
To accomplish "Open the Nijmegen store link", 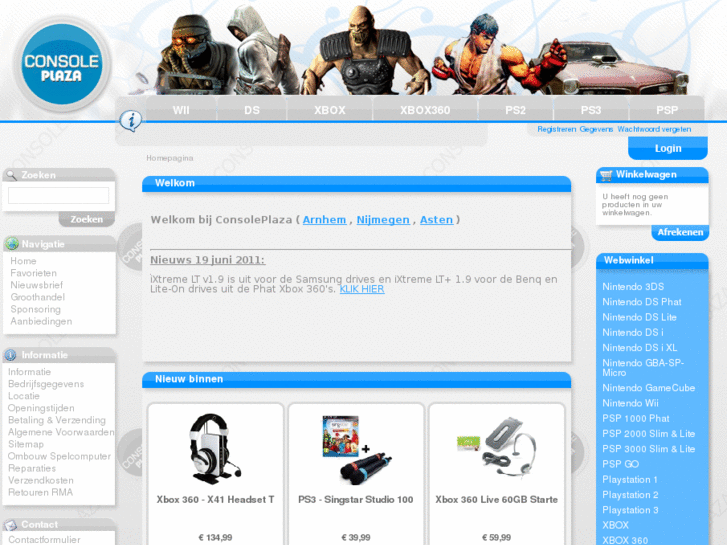I will pyautogui.click(x=383, y=219).
